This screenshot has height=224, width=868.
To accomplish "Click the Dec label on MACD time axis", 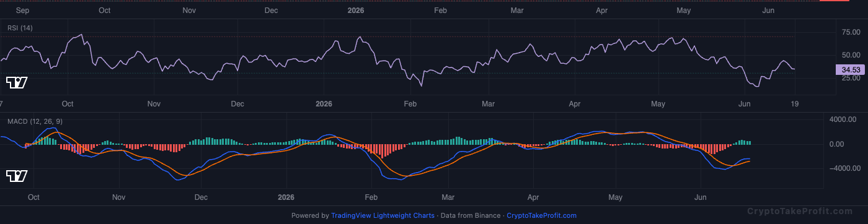I will tap(200, 197).
